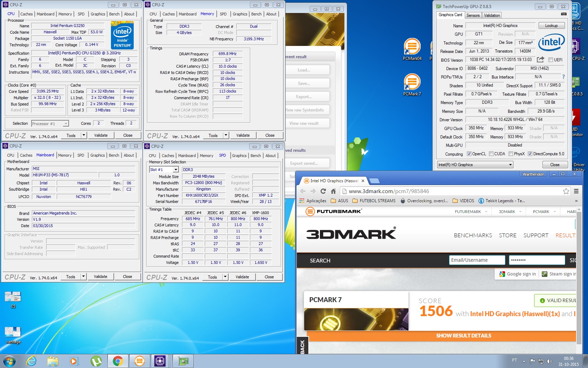Viewport: 588px width, 368px height.
Task: Switch to GPU-Z in the taskbar
Action: [183, 361]
